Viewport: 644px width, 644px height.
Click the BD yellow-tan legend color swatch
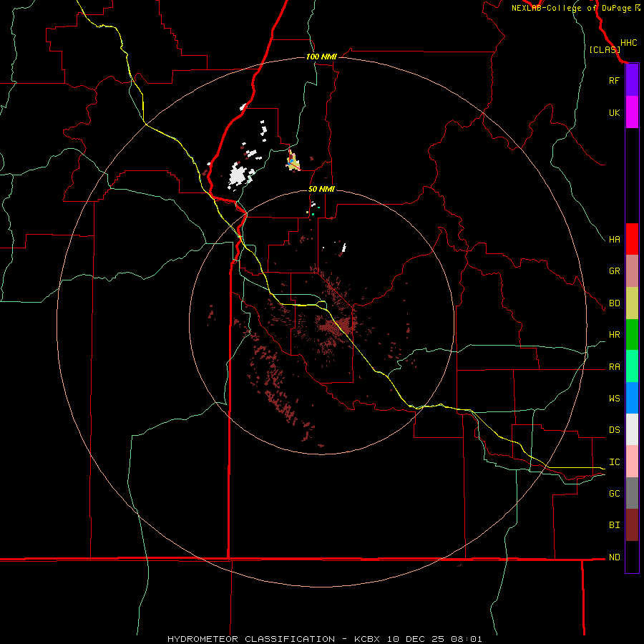pyautogui.click(x=632, y=303)
